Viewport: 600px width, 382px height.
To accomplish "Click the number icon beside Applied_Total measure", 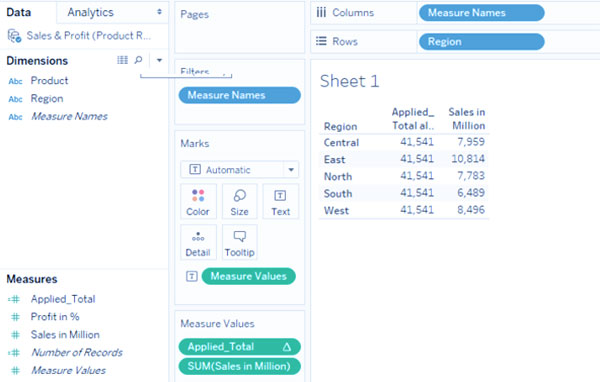I will coord(14,299).
